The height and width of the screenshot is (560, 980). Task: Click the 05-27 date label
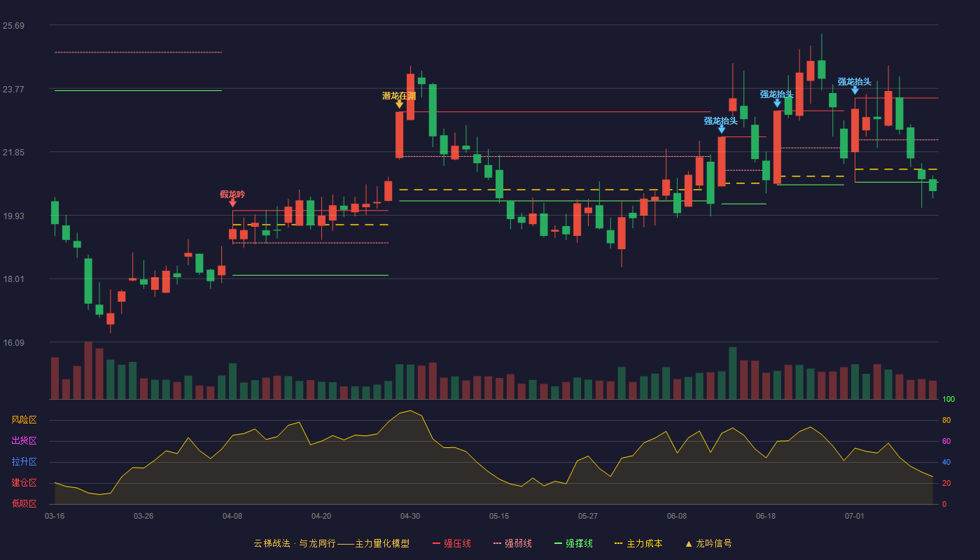[588, 516]
